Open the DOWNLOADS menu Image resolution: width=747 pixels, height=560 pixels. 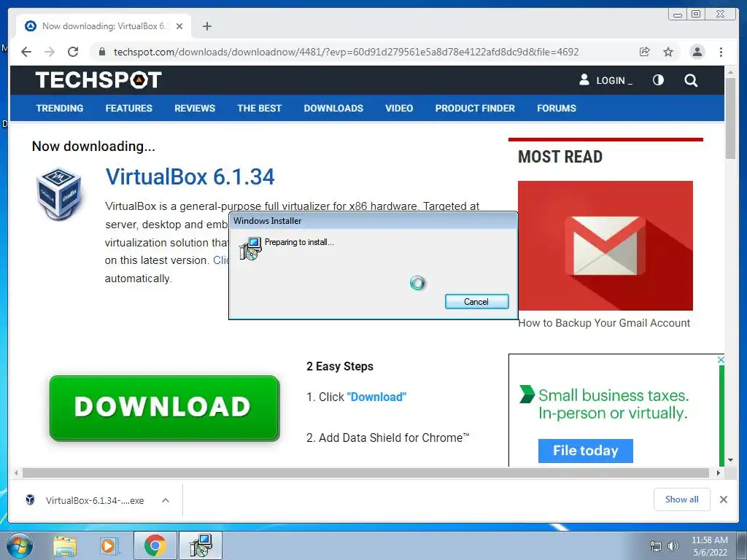pos(333,108)
